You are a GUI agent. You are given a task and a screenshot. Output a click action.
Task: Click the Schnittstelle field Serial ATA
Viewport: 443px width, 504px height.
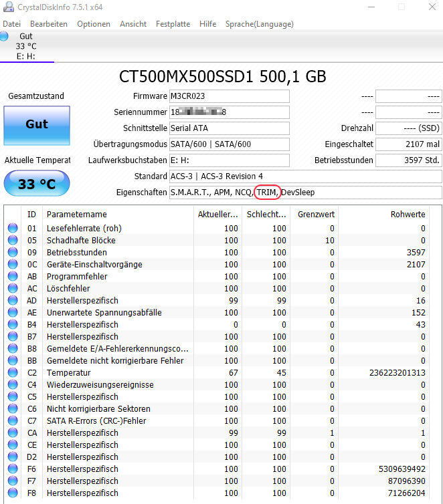click(x=230, y=128)
